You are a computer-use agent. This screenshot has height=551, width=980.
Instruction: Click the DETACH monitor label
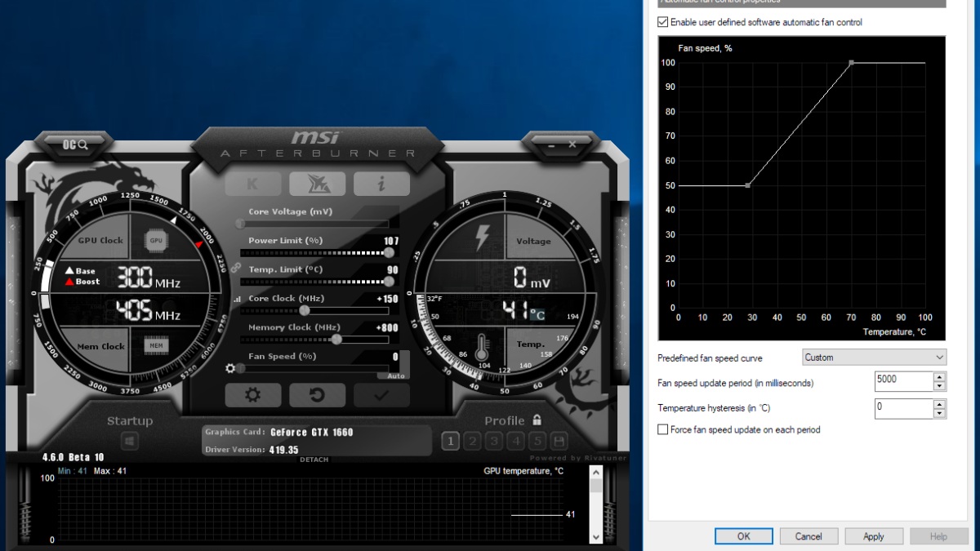pos(314,460)
